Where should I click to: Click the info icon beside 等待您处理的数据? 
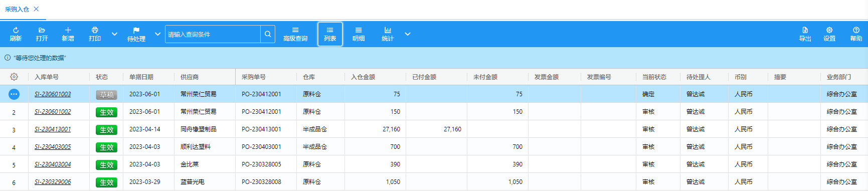pos(8,58)
